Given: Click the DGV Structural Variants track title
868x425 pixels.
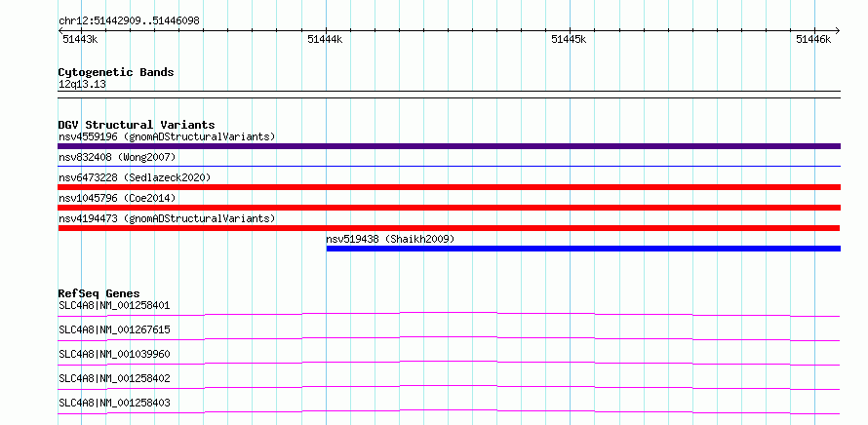Looking at the screenshot, I should pos(137,125).
